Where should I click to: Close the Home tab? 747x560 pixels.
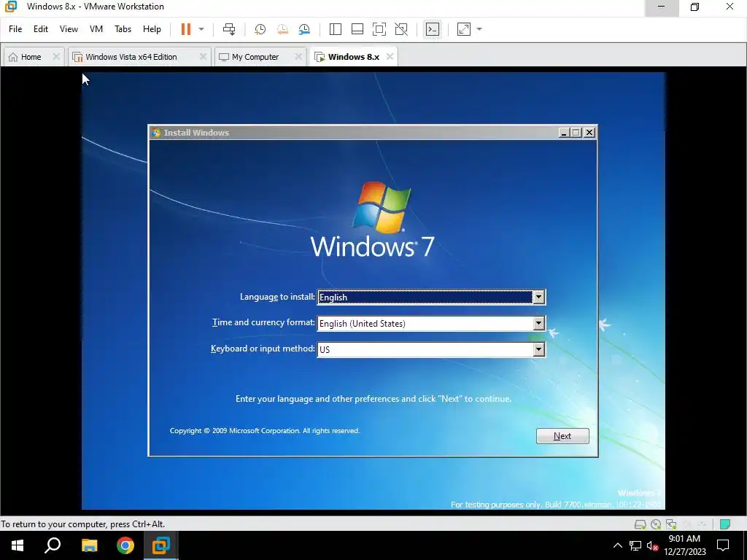(x=56, y=57)
